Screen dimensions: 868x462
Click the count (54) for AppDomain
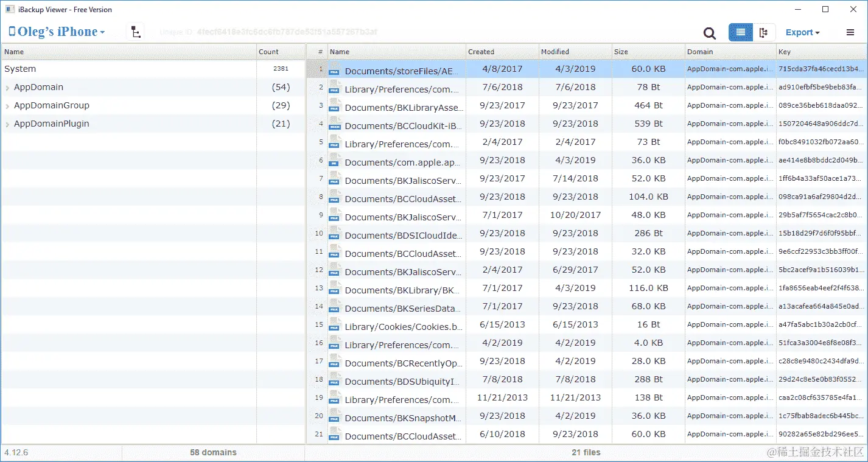281,87
